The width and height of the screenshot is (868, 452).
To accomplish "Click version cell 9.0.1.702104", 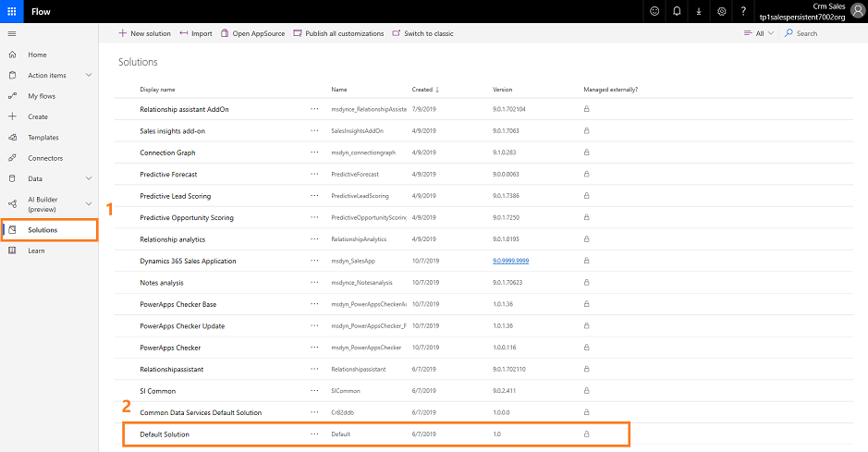I will click(508, 109).
